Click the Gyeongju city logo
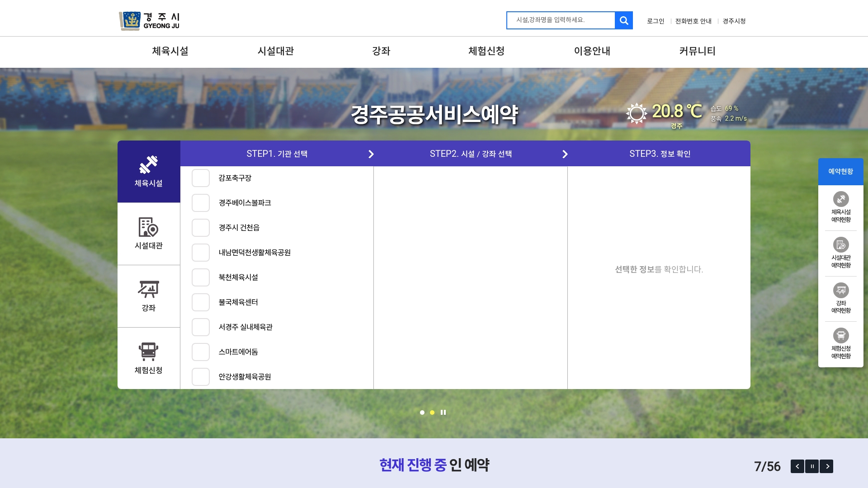The height and width of the screenshot is (488, 868). click(x=149, y=21)
